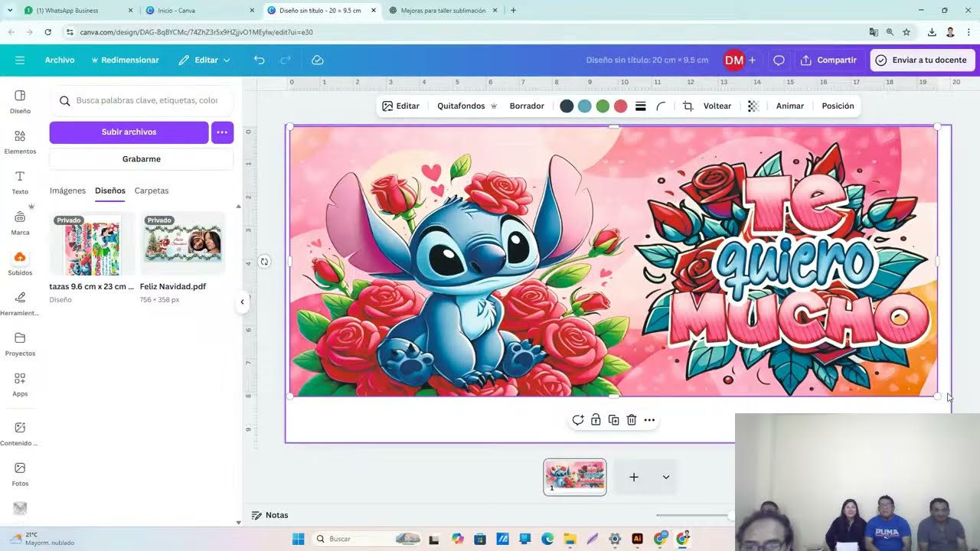Screen dimensions: 980x551
Task: Switch to the Inicio - Canva browser tab
Action: (199, 11)
